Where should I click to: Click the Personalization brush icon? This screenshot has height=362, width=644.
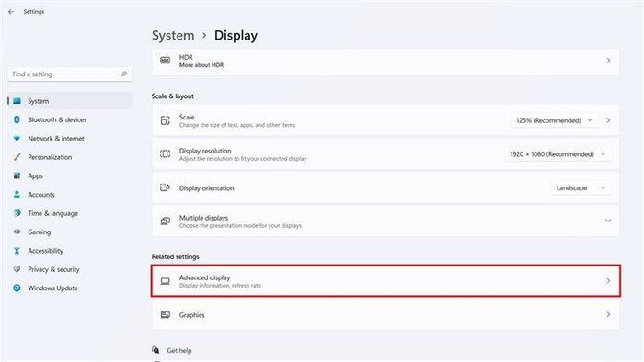click(x=17, y=157)
